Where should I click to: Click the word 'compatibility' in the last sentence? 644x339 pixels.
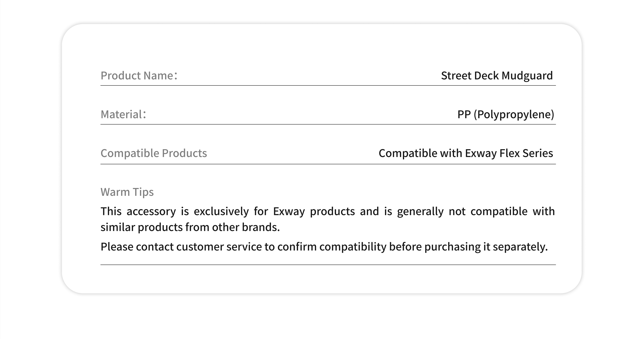(x=353, y=247)
